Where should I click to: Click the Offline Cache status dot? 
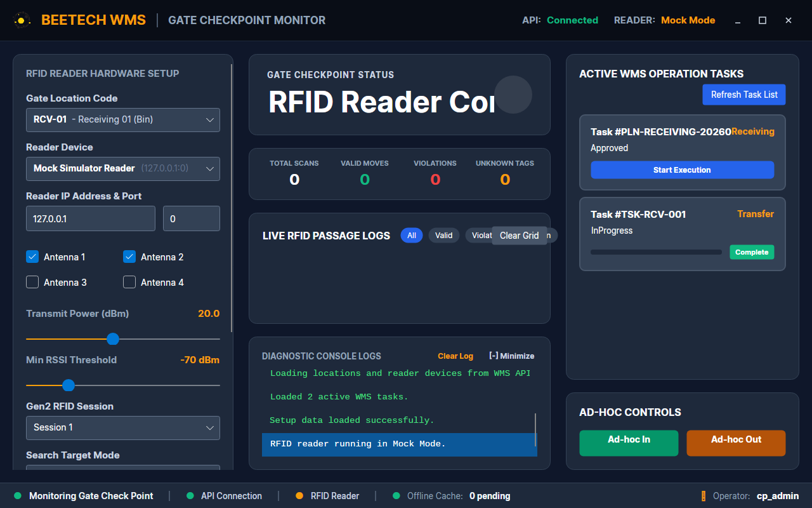click(396, 496)
